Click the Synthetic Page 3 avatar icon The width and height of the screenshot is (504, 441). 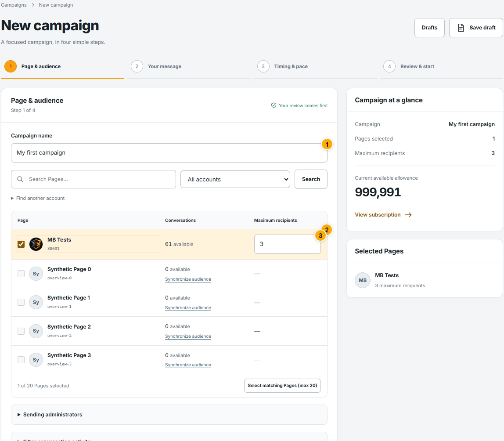[x=36, y=360]
